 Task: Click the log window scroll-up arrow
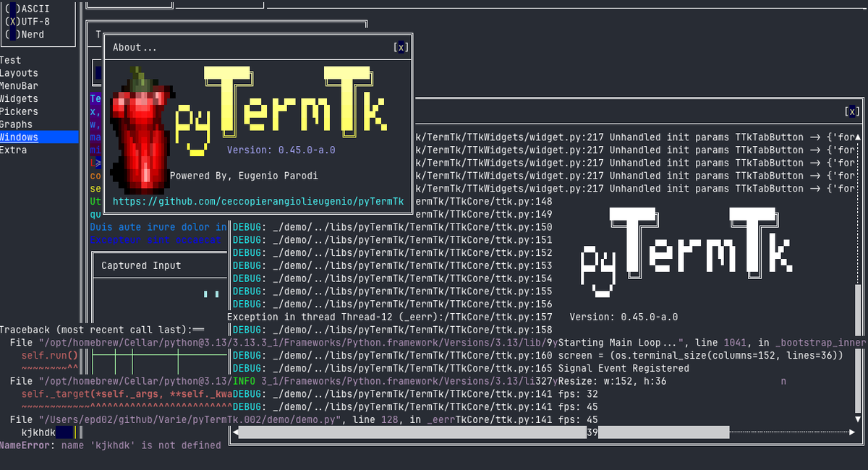click(858, 137)
